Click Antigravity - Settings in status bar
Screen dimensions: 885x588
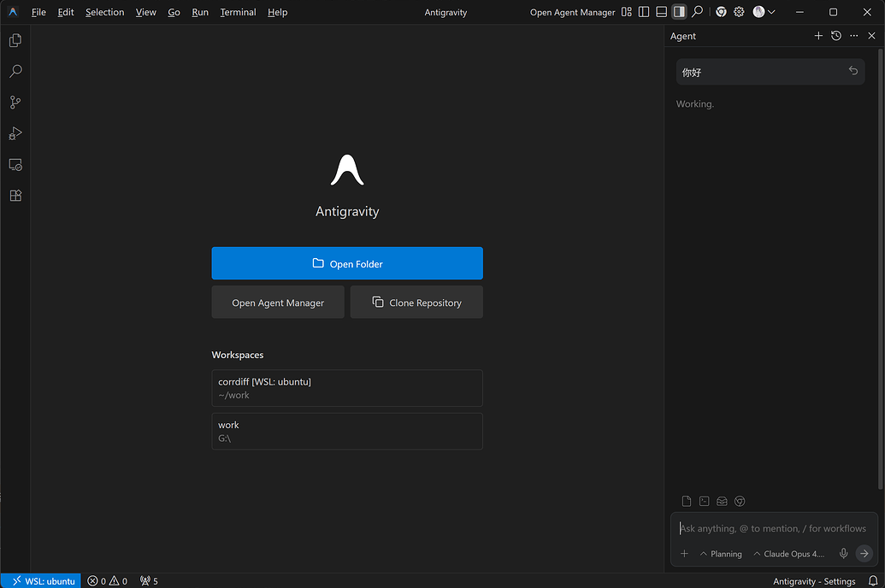tap(814, 580)
